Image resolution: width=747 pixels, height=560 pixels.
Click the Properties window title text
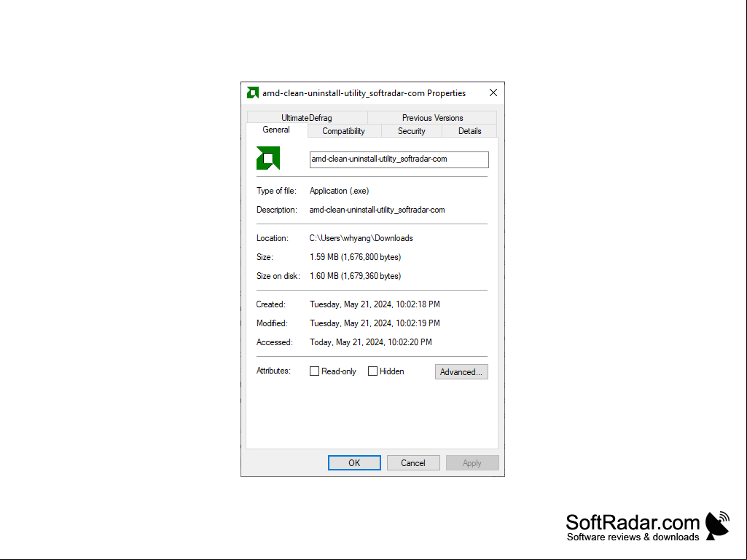pos(364,93)
